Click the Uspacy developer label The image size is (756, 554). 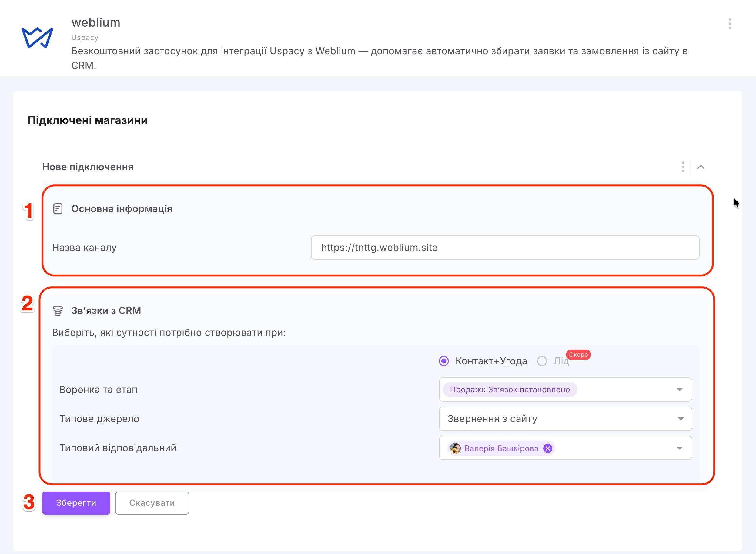coord(85,37)
